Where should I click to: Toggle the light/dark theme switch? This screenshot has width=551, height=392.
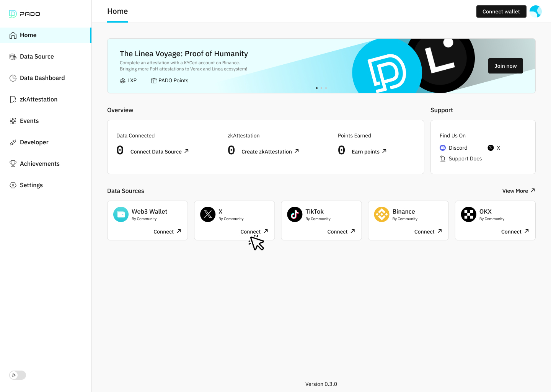[18, 375]
